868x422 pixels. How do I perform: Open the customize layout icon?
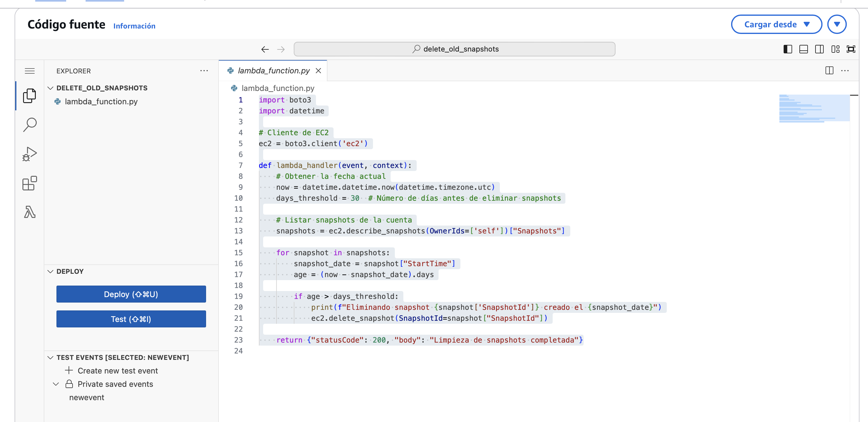click(x=835, y=49)
